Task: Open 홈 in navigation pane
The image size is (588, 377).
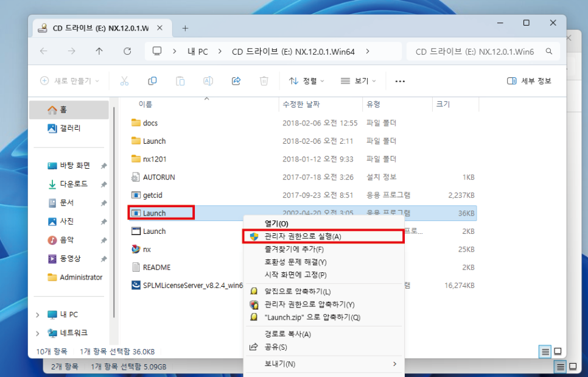Action: 69,110
